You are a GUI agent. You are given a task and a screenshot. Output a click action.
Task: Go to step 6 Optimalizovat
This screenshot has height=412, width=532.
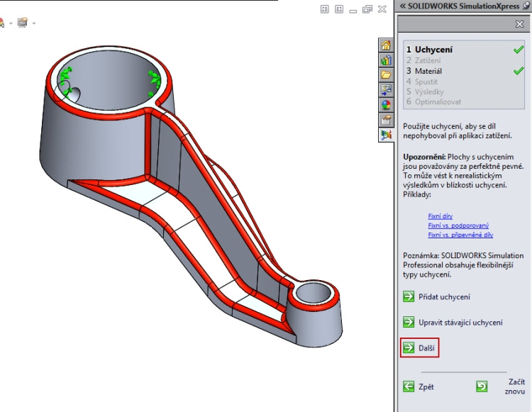click(433, 101)
